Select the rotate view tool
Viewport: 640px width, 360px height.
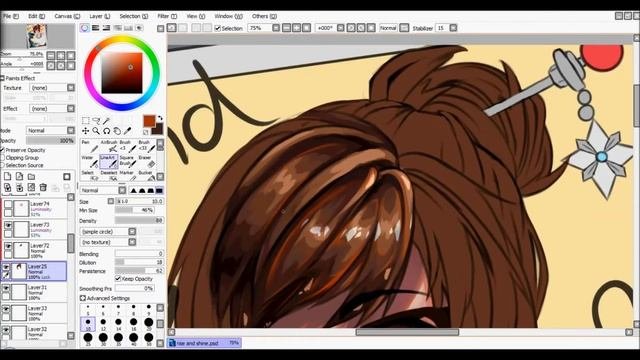click(107, 131)
